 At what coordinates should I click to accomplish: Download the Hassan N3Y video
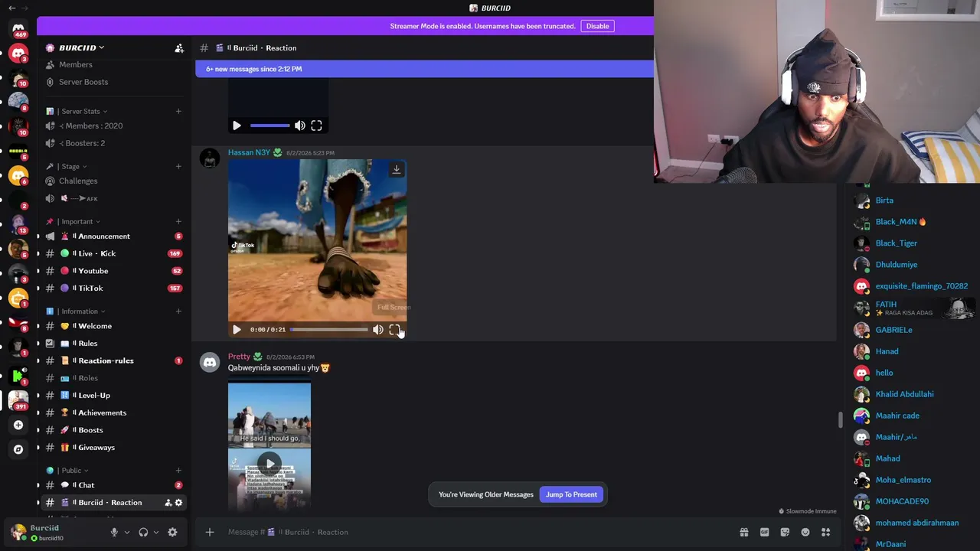[396, 169]
